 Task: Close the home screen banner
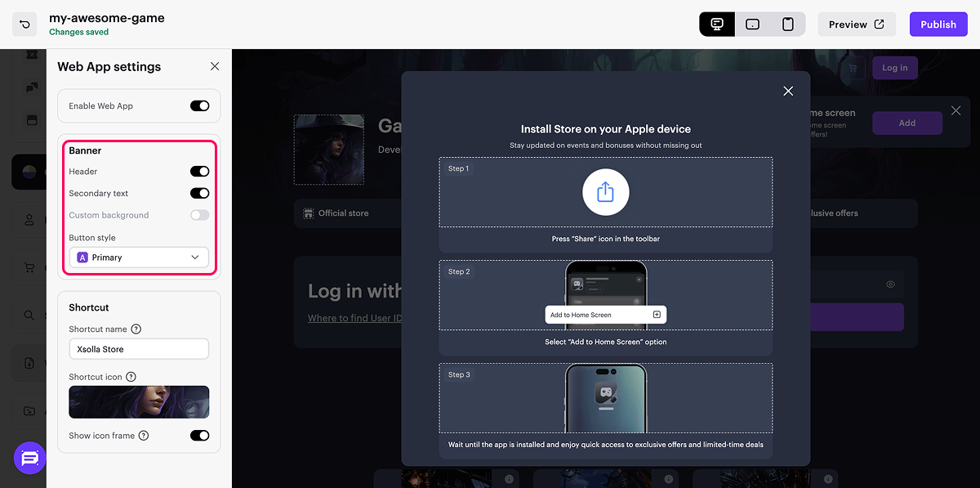(x=956, y=110)
